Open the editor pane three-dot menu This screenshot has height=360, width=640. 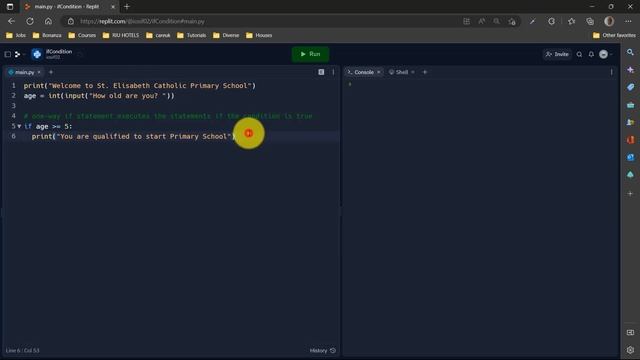[333, 72]
